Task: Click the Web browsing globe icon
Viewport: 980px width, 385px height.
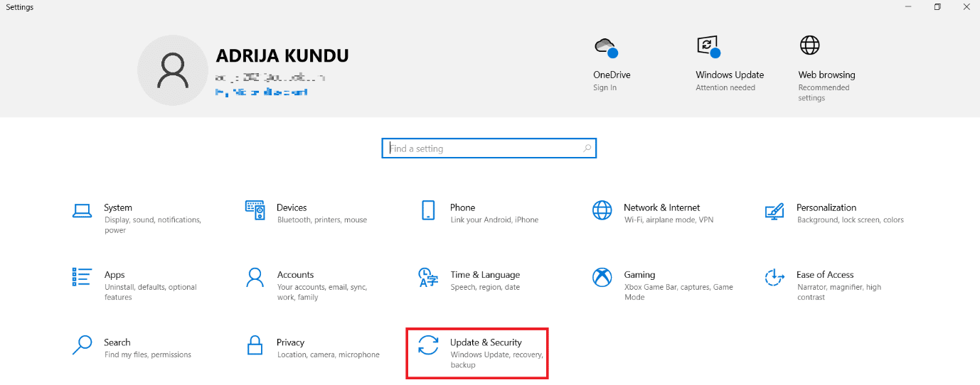Action: (x=810, y=45)
